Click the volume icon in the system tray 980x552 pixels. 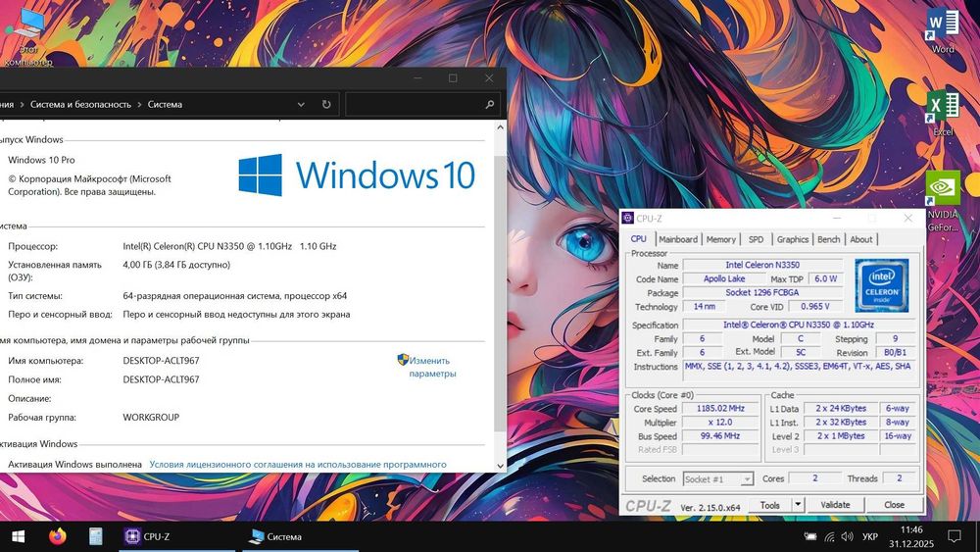(847, 536)
